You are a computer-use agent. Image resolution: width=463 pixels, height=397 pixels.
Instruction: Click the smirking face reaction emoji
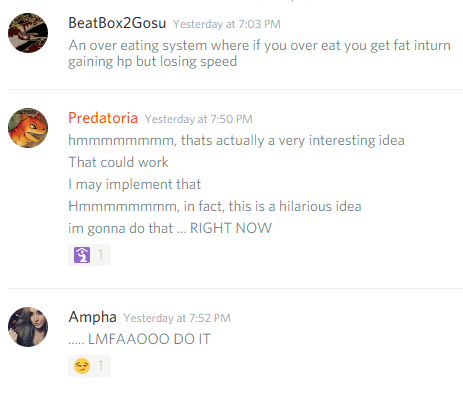tap(82, 366)
